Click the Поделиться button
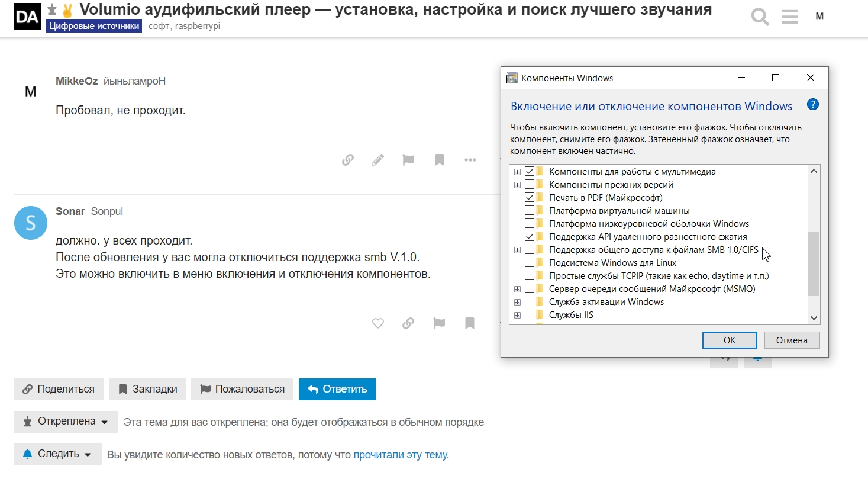This screenshot has height=479, width=868. (59, 389)
